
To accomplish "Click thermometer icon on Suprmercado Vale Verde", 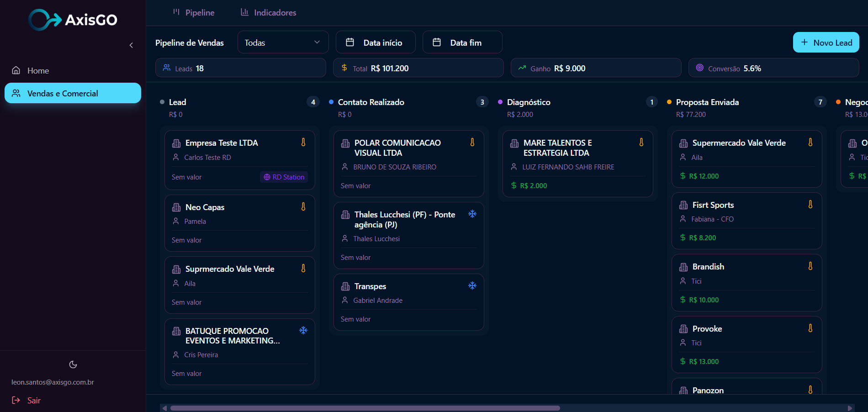I will pyautogui.click(x=303, y=269).
